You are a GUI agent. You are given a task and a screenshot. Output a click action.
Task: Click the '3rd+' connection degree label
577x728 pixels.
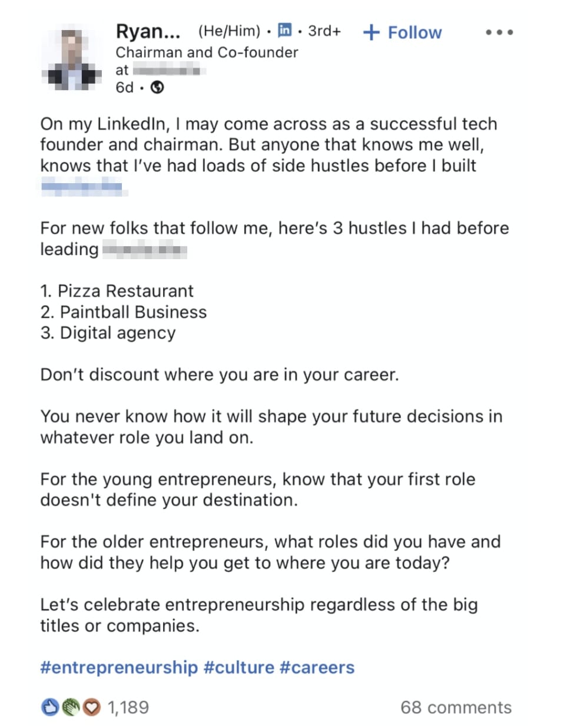tap(324, 31)
